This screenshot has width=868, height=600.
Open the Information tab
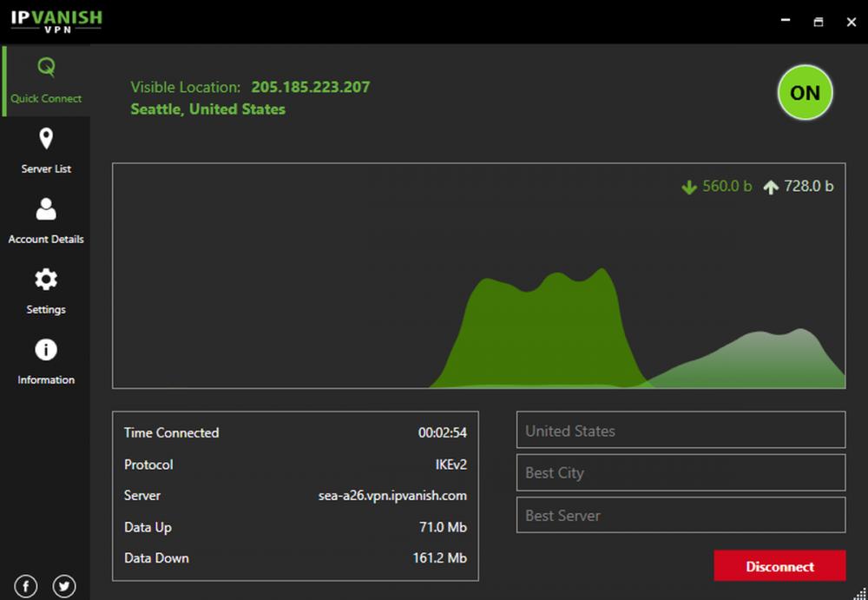click(x=46, y=362)
